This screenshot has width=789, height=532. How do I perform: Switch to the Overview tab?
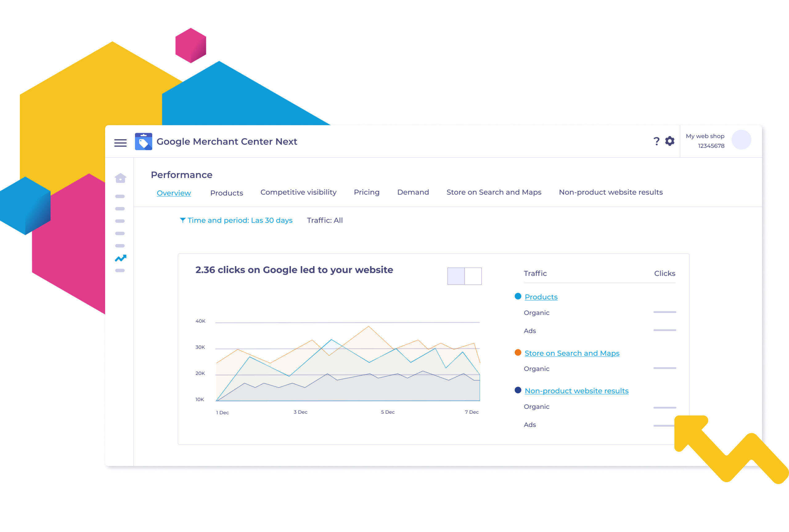174,193
